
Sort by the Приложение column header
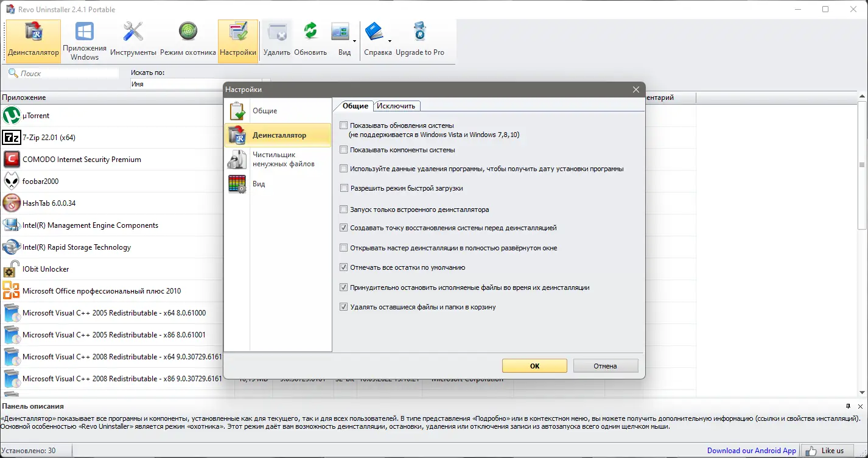[117, 97]
